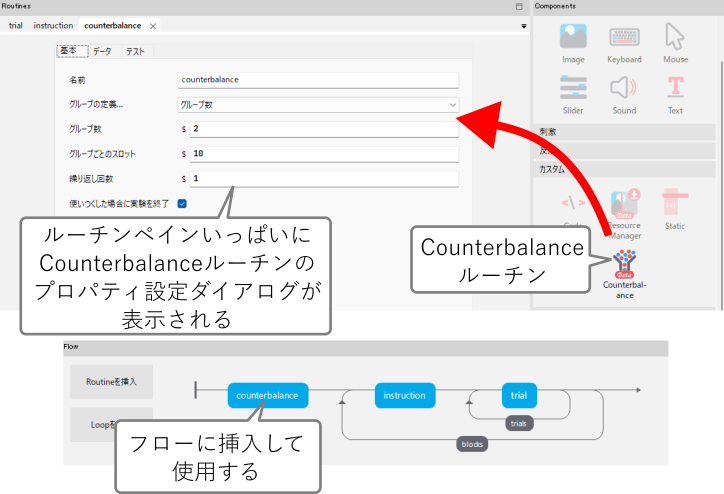The image size is (724, 494).
Task: Click the Routineを挿入 button
Action: coord(111,382)
